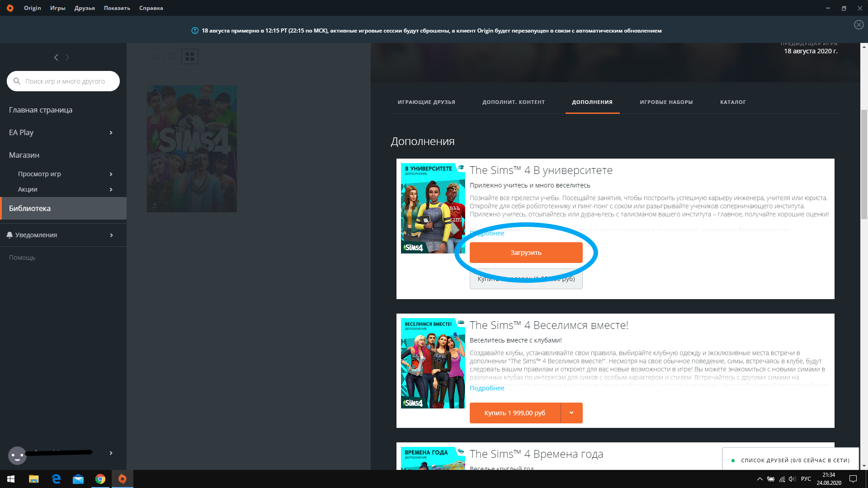Expand Просмотр игр submenu chevron
This screenshot has height=488, width=868.
tap(111, 174)
